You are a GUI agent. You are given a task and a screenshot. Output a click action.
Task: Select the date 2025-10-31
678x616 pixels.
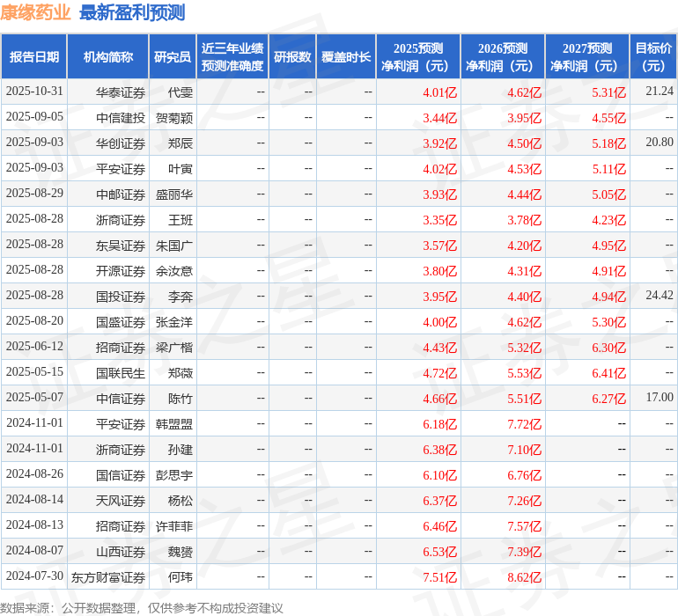click(x=34, y=92)
